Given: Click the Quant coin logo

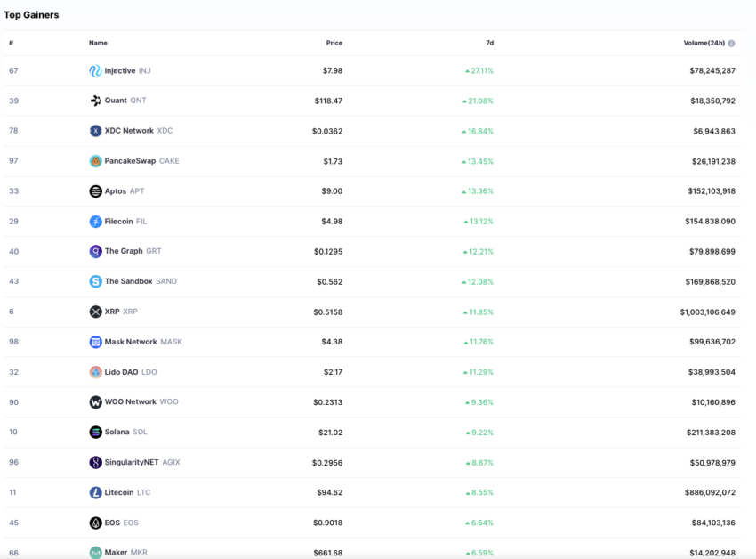Looking at the screenshot, I should 95,101.
